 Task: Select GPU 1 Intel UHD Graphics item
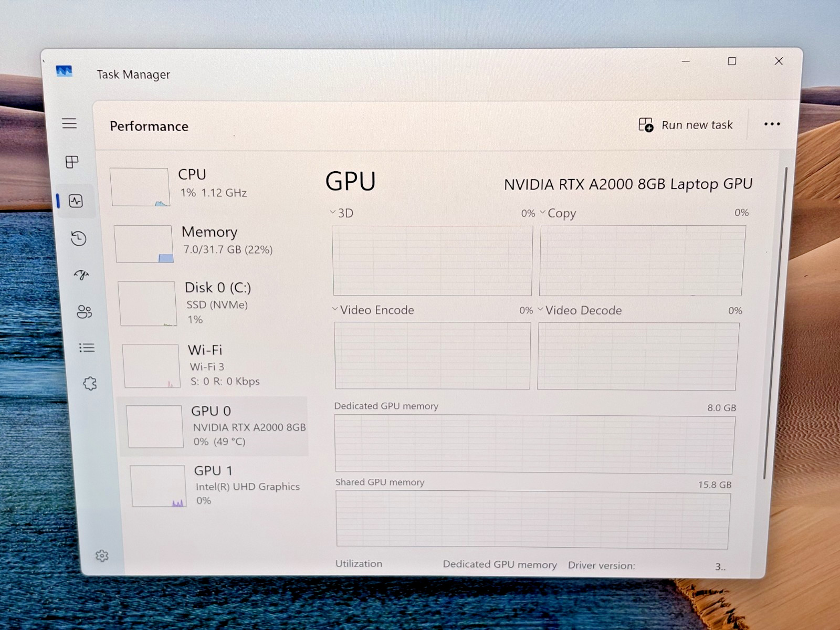coord(216,486)
